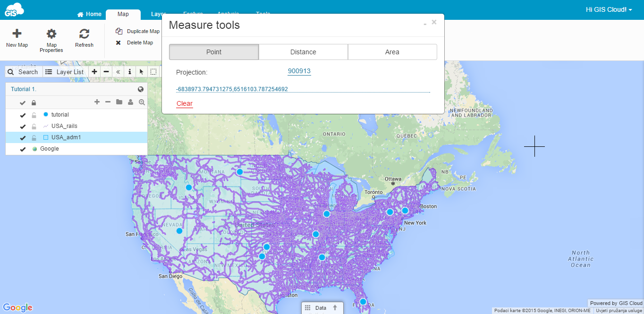This screenshot has width=644, height=314.
Task: Choose Area measure mode
Action: 392,52
